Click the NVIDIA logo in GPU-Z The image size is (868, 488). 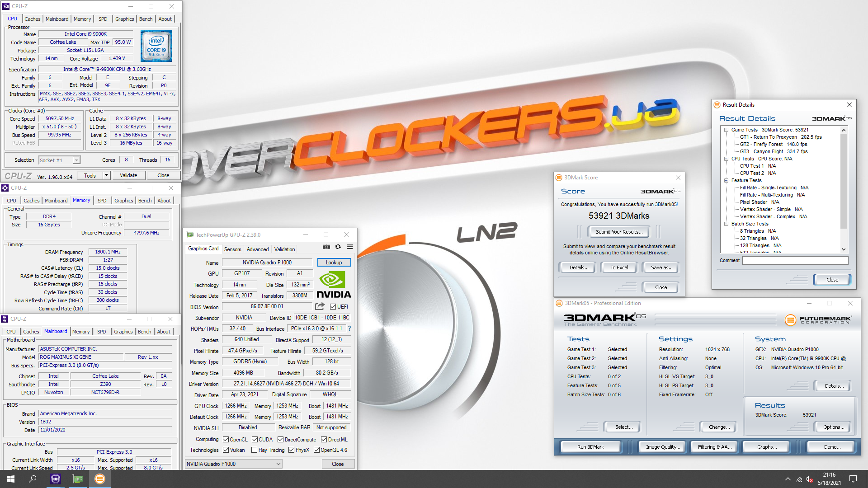[334, 285]
